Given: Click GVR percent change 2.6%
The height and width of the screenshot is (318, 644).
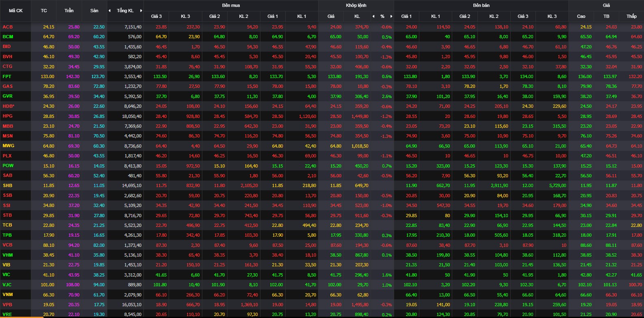Looking at the screenshot, I should pos(387,96).
